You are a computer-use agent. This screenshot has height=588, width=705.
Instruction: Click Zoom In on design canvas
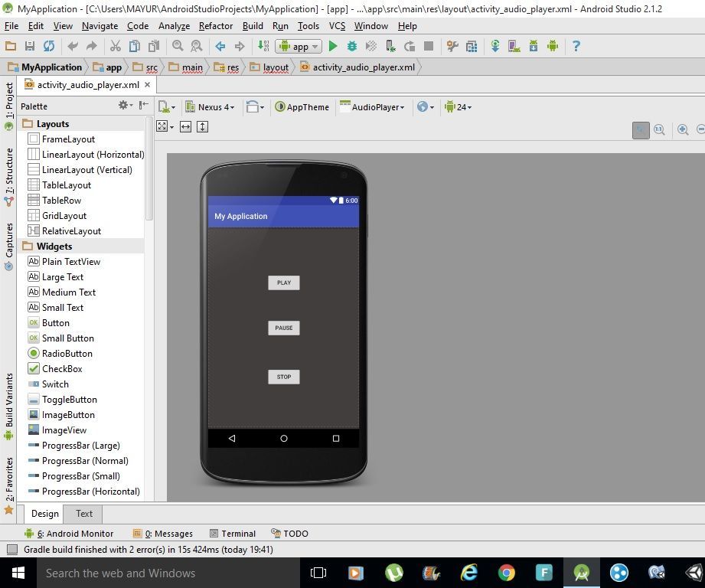click(x=683, y=130)
